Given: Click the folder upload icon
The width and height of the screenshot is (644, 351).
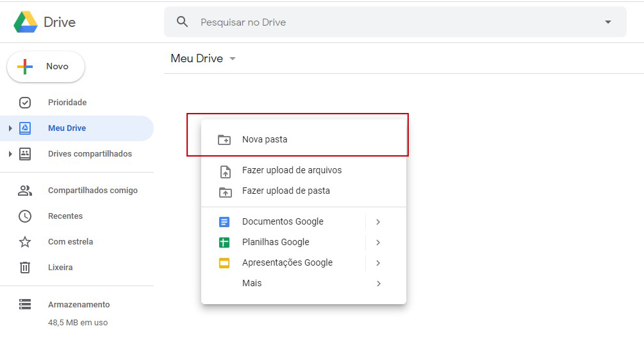Looking at the screenshot, I should pyautogui.click(x=226, y=192).
